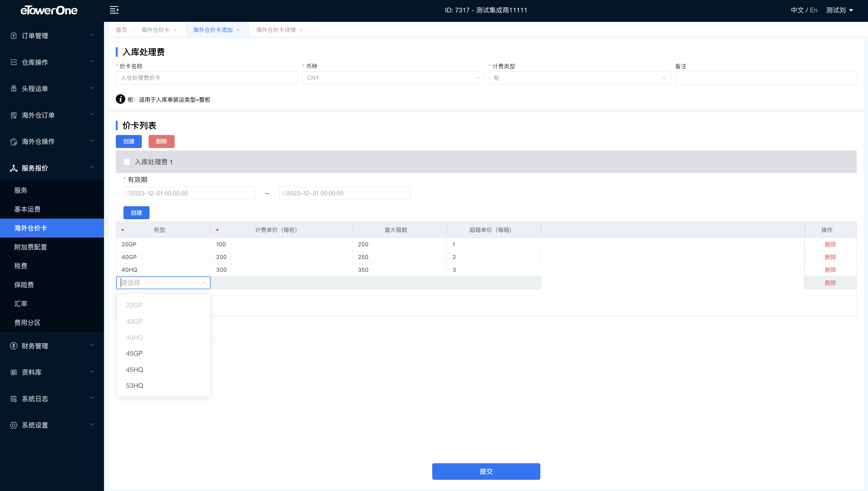Expand the 仓库操作 menu chevron
Viewport: 868px width, 491px height.
point(91,61)
